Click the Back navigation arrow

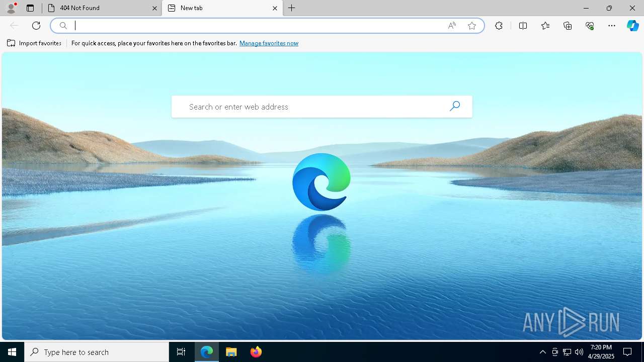(x=14, y=26)
